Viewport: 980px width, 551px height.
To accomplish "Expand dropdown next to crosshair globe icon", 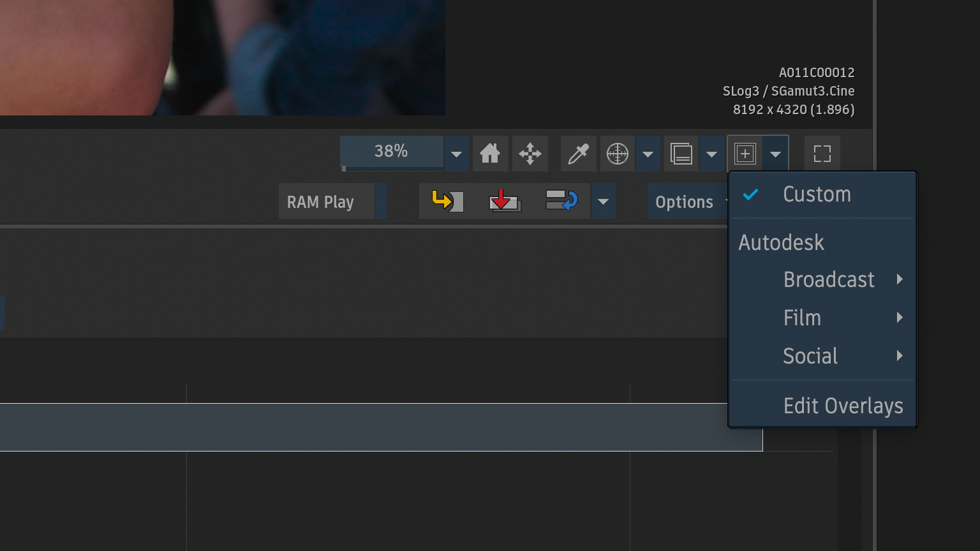I will click(648, 154).
